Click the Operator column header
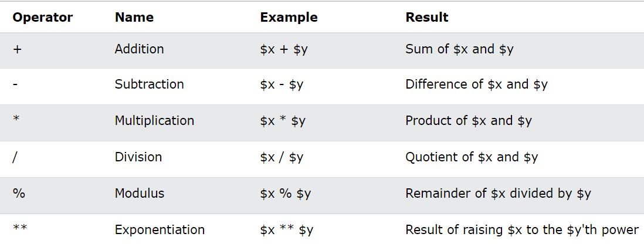This screenshot has height=247, width=644. [43, 17]
